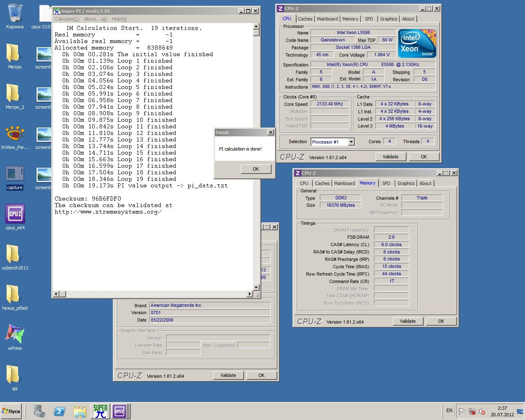The height and width of the screenshot is (420, 525).
Task: Launch the cpuz_x64 desktop icon
Action: coord(15,217)
